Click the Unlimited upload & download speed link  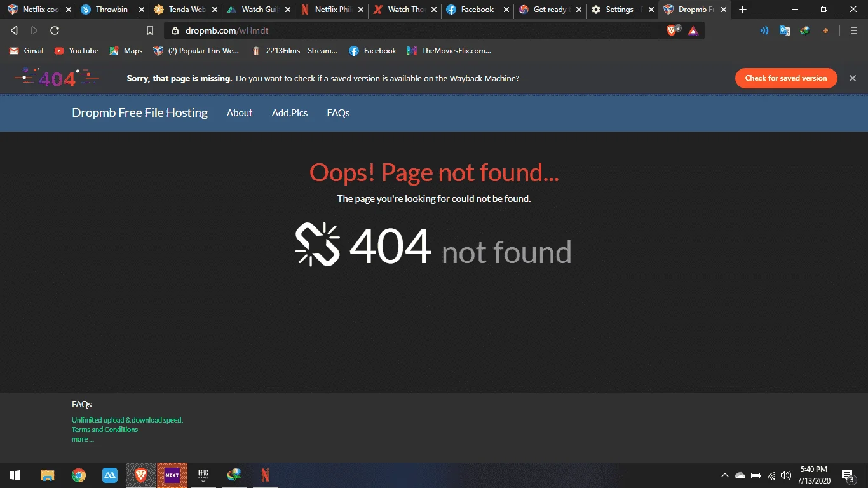pos(127,420)
